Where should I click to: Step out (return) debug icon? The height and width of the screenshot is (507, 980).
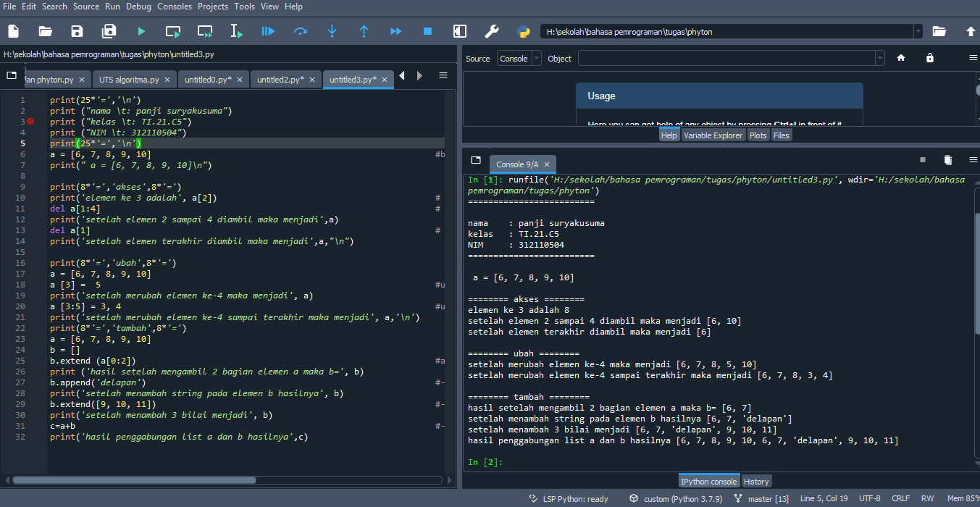pos(364,31)
